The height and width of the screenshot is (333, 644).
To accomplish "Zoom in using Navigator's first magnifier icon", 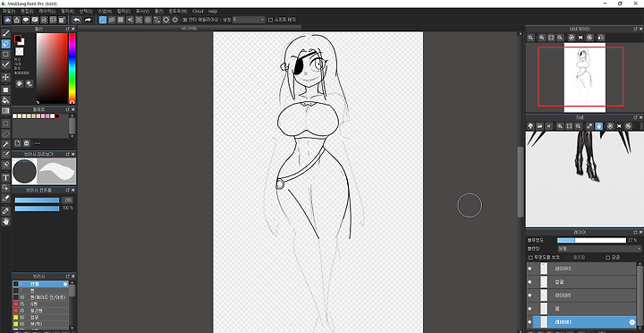I will [x=530, y=38].
